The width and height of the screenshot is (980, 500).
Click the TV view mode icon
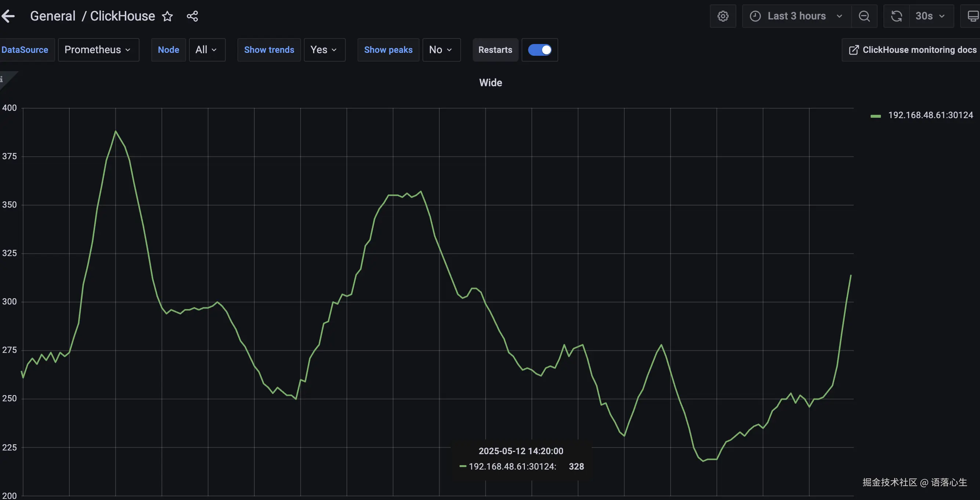(972, 16)
